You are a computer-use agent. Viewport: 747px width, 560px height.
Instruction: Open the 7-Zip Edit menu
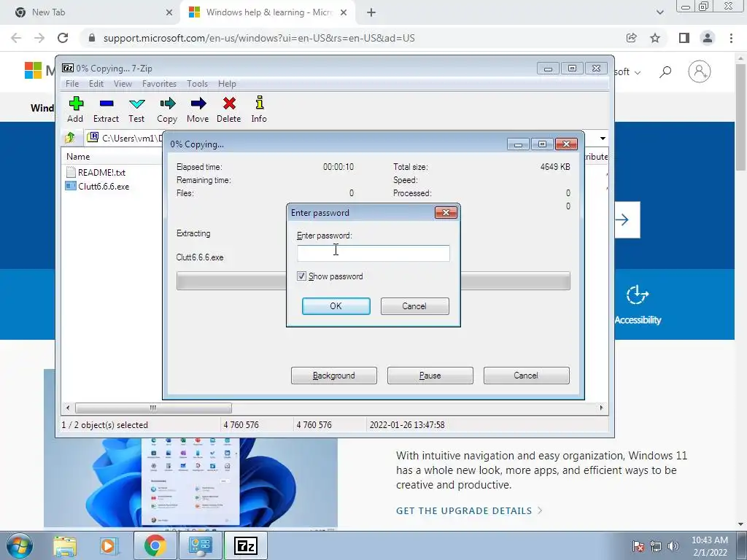[96, 84]
